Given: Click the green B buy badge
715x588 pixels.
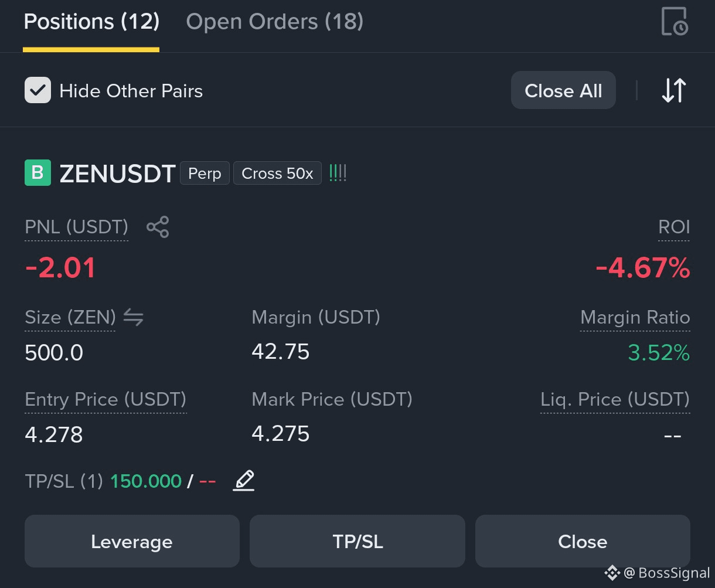Looking at the screenshot, I should (x=38, y=173).
